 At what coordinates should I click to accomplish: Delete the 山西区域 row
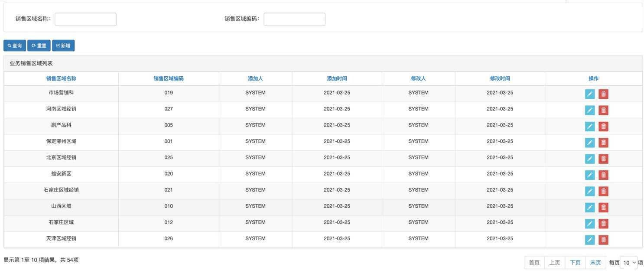tap(603, 207)
